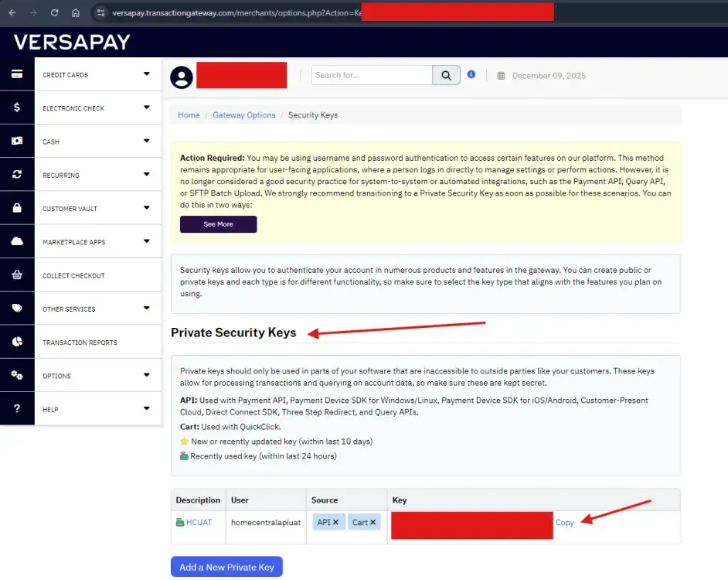Click the Marketplace Apps cloud icon
728x580 pixels.
pyautogui.click(x=17, y=241)
